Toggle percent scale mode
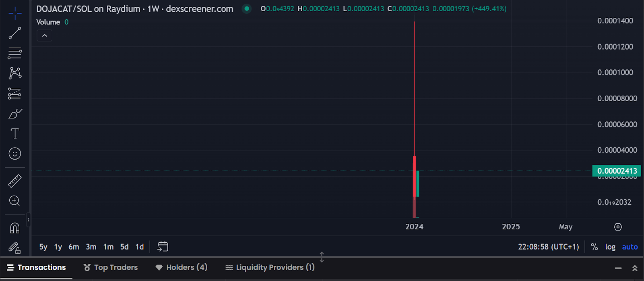This screenshot has height=281, width=644. point(594,247)
